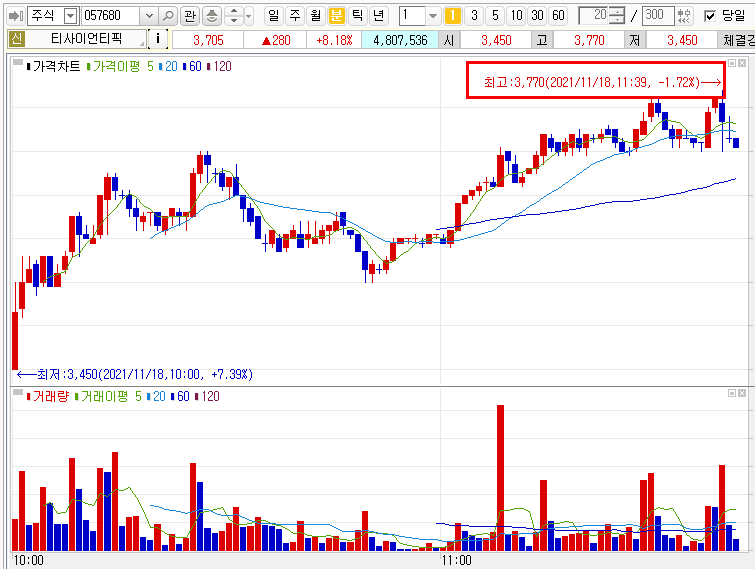Open the minute interval combo box
Viewport: 755px width, 569px height.
point(419,16)
